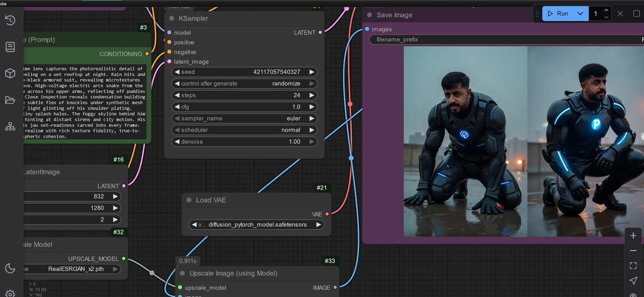Click the filename_prefix input field

(507, 39)
